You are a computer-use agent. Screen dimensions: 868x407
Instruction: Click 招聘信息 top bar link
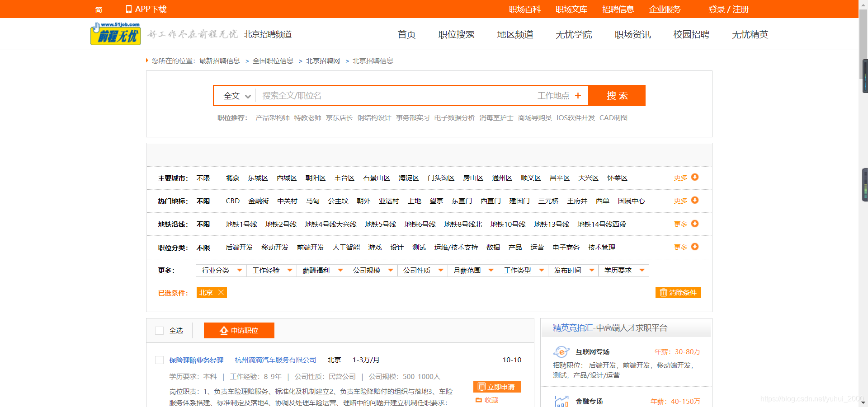tap(618, 9)
